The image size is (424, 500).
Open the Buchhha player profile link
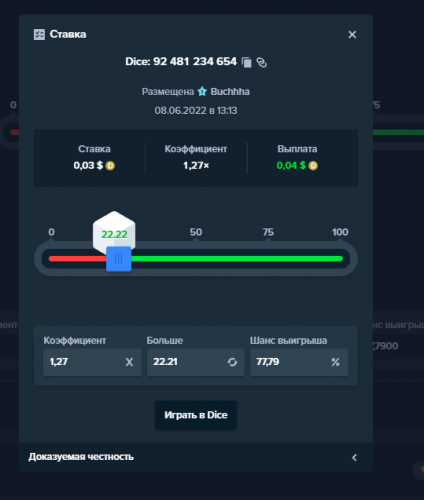pos(230,91)
